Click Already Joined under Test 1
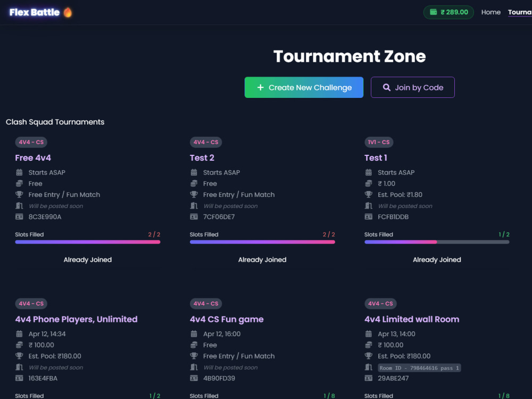The image size is (532, 399). pyautogui.click(x=437, y=260)
